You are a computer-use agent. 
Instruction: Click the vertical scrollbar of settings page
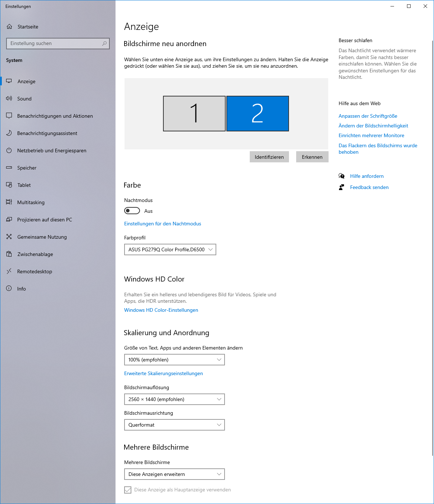pos(433,248)
